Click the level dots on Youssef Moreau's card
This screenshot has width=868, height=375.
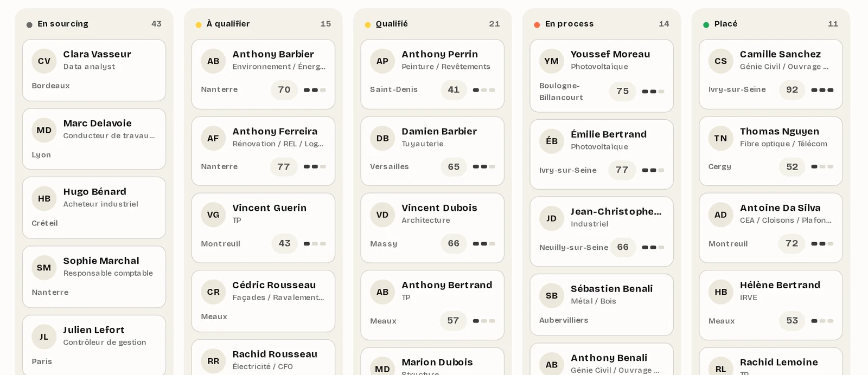pyautogui.click(x=653, y=92)
